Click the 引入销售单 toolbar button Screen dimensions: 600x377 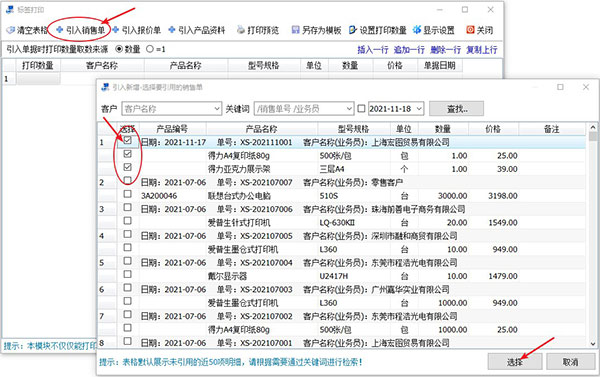81,30
